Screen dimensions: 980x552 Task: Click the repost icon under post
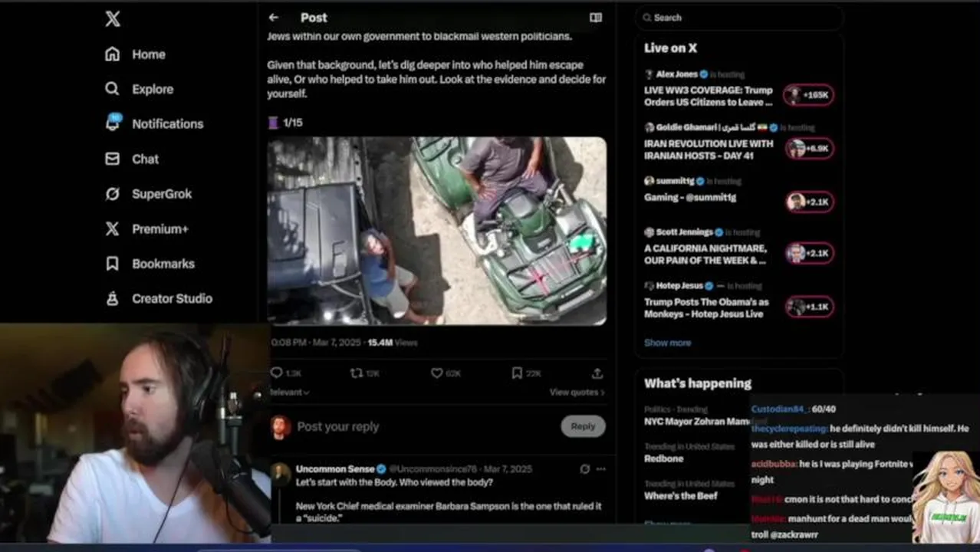pyautogui.click(x=356, y=373)
